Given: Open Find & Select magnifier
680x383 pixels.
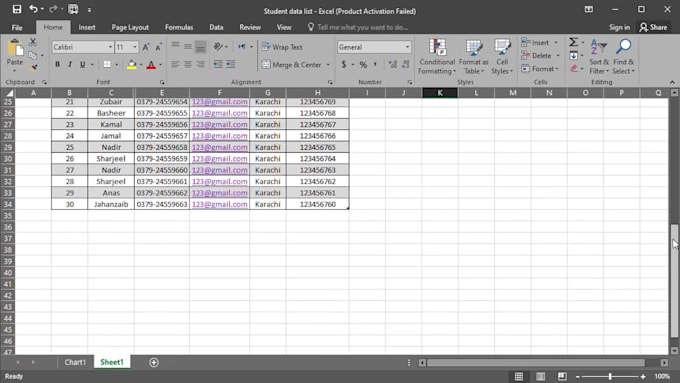Looking at the screenshot, I should (x=624, y=56).
